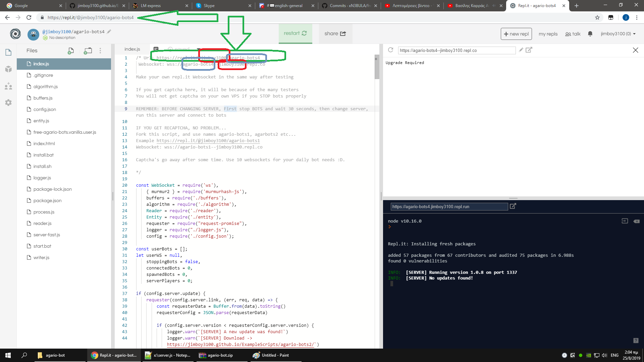
Task: Edit repl name with pencil icon
Action: (x=109, y=32)
